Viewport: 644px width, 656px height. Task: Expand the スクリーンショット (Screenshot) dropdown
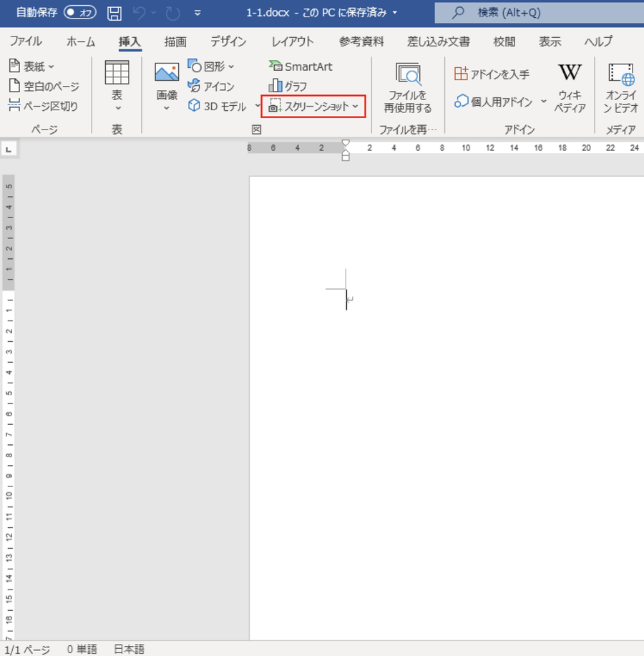click(355, 107)
